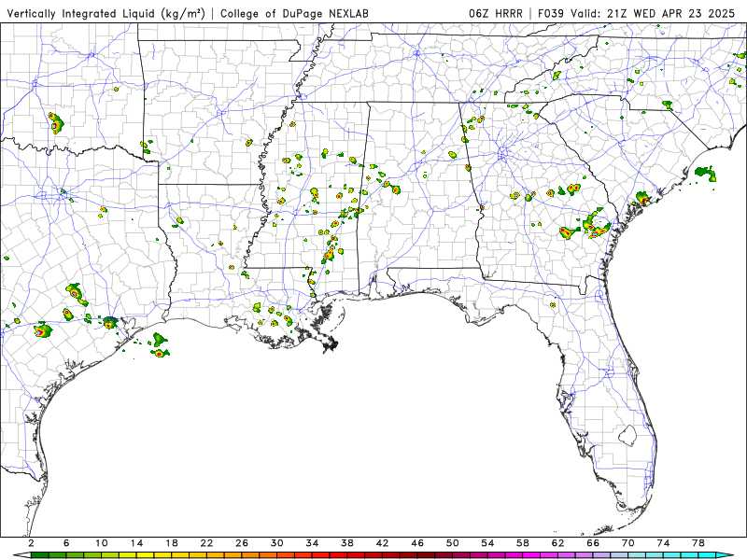Click legend value 62
The width and height of the screenshot is (747, 560).
coord(558,543)
